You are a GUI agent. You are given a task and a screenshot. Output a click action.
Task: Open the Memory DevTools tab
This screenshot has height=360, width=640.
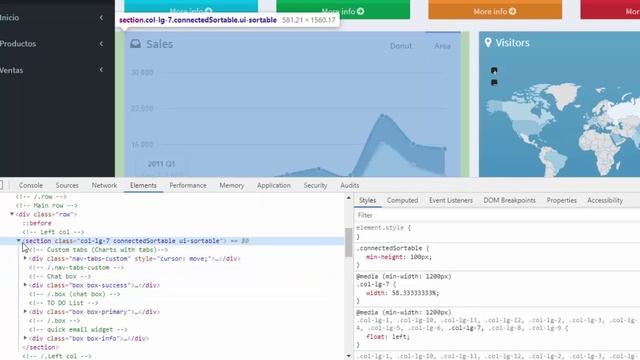[x=231, y=185]
